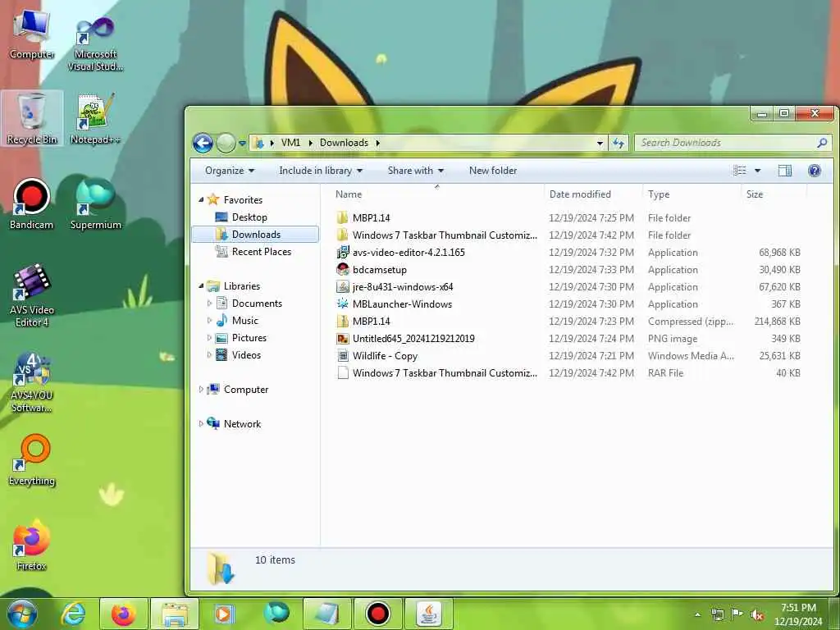
Task: Expand the Computer tree node
Action: coord(201,390)
